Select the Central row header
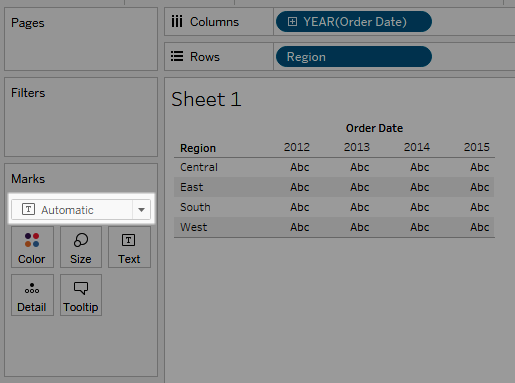 point(199,167)
